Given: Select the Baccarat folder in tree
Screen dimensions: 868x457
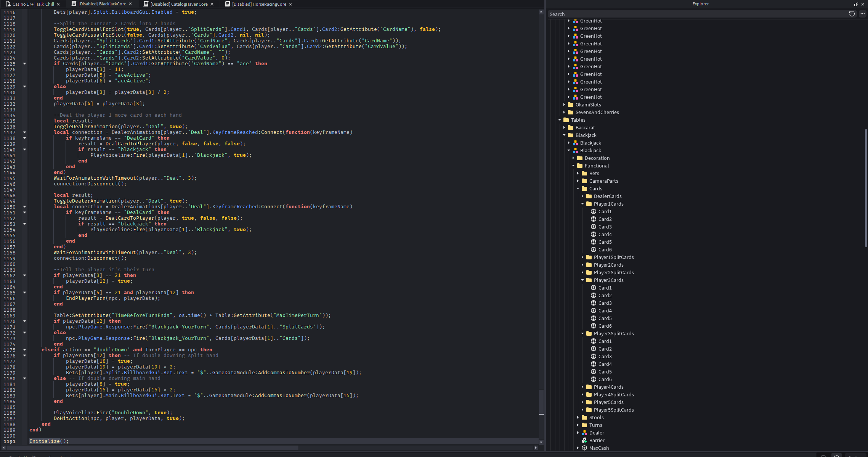Looking at the screenshot, I should coord(585,127).
